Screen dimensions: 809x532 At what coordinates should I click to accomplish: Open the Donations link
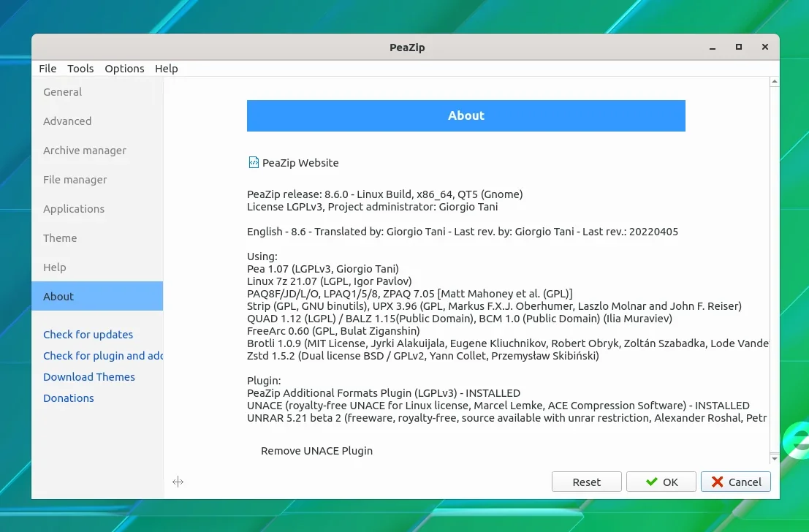pyautogui.click(x=69, y=398)
